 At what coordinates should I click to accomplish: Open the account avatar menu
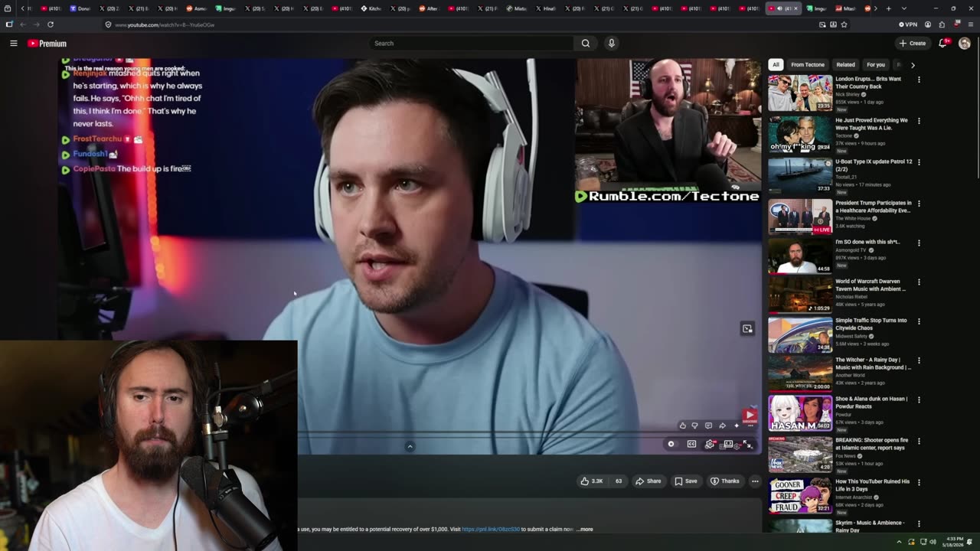(x=965, y=44)
